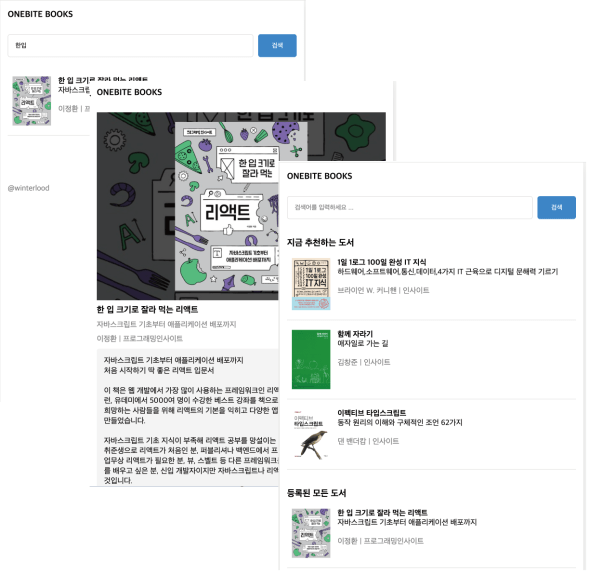The image size is (615, 587).
Task: Select the 이펙티브 타입스크립트 book title
Action: pos(371,413)
